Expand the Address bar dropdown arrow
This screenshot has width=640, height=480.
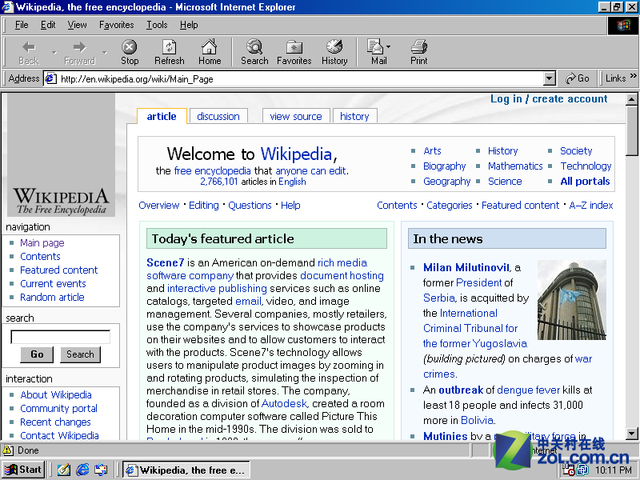549,78
